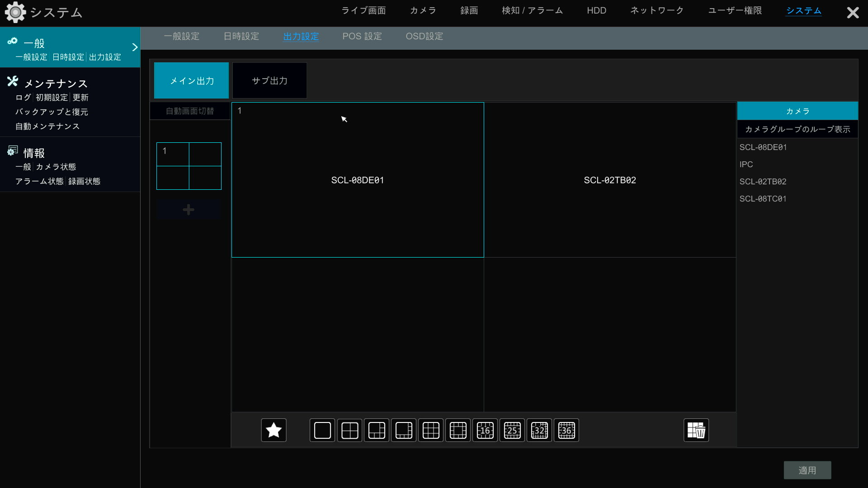Open the ネットワーク menu
This screenshot has width=868, height=488.
[656, 10]
